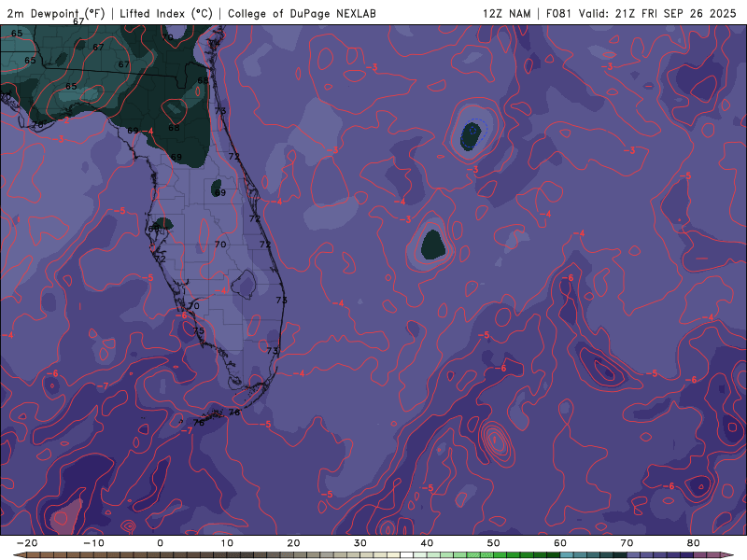Click the pink right arrow end of color bar
The width and height of the screenshot is (747, 560).
[x=727, y=555]
